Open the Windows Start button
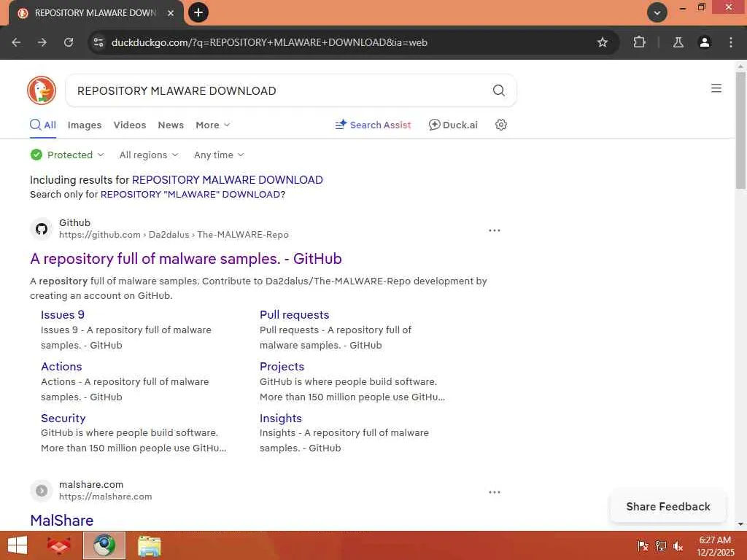 [18, 545]
